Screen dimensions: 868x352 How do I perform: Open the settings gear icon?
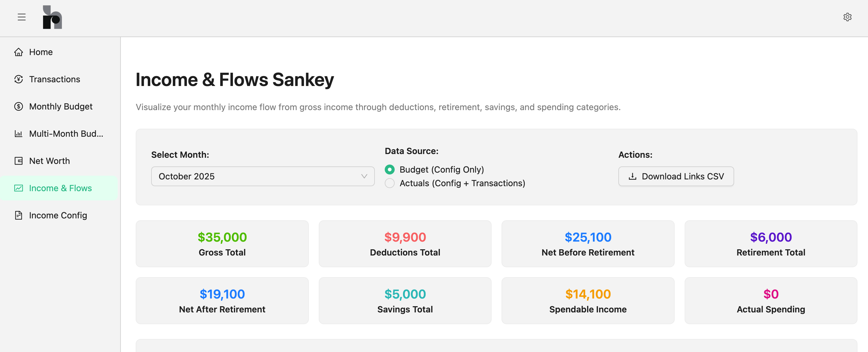(x=848, y=17)
